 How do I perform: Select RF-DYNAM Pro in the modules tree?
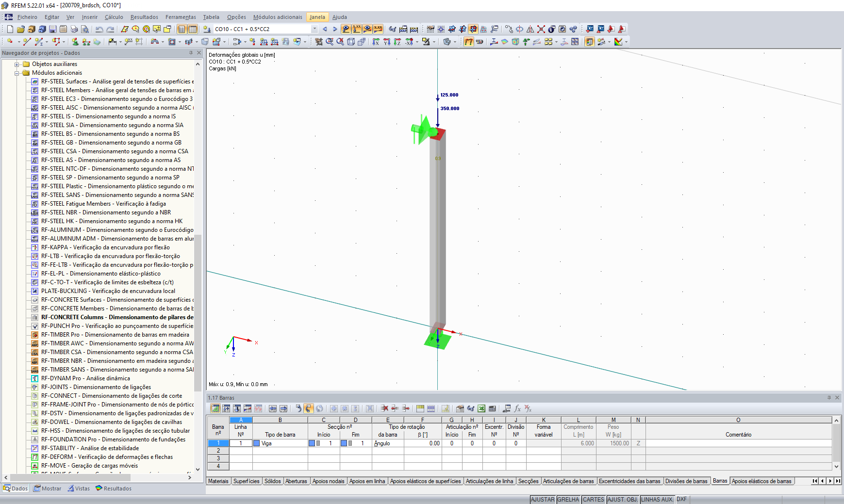tap(85, 378)
